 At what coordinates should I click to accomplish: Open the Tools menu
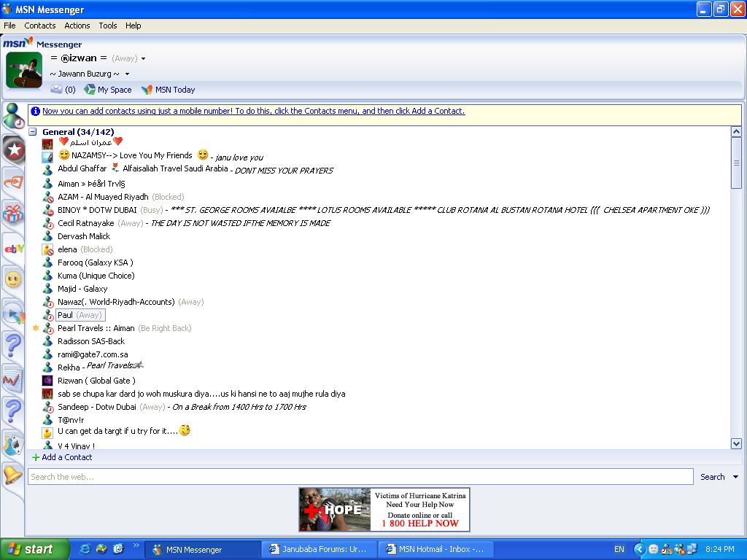click(108, 26)
